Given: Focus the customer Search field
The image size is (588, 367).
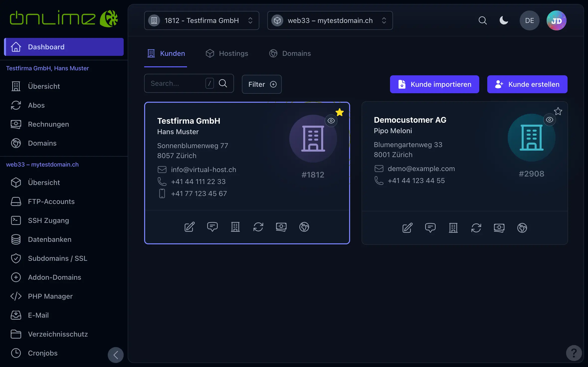Looking at the screenshot, I should tap(189, 83).
